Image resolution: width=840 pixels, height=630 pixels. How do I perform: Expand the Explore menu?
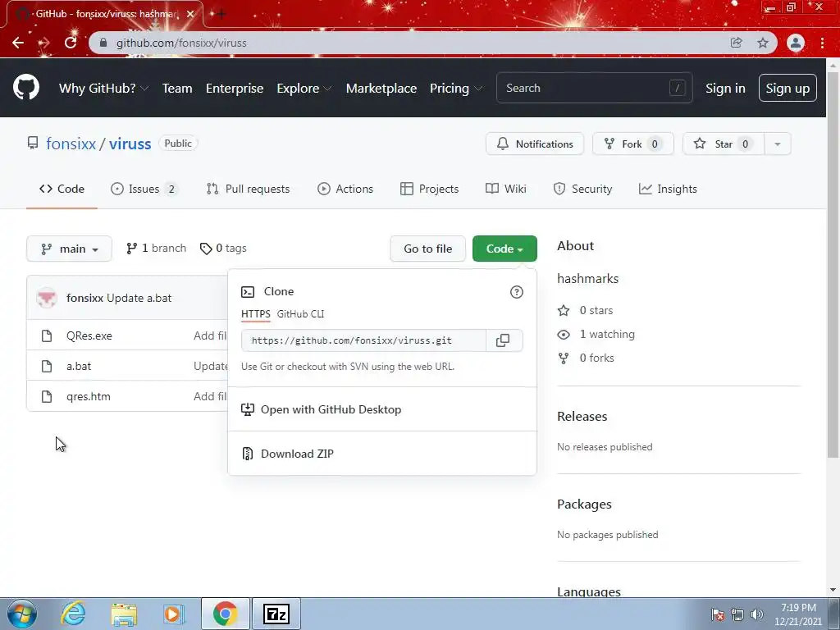[304, 89]
